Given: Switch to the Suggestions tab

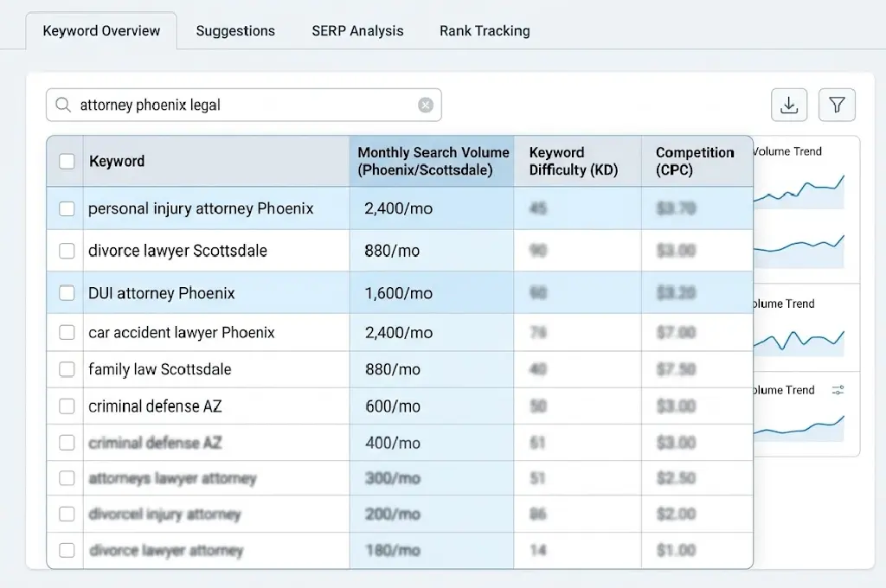Looking at the screenshot, I should pyautogui.click(x=235, y=31).
